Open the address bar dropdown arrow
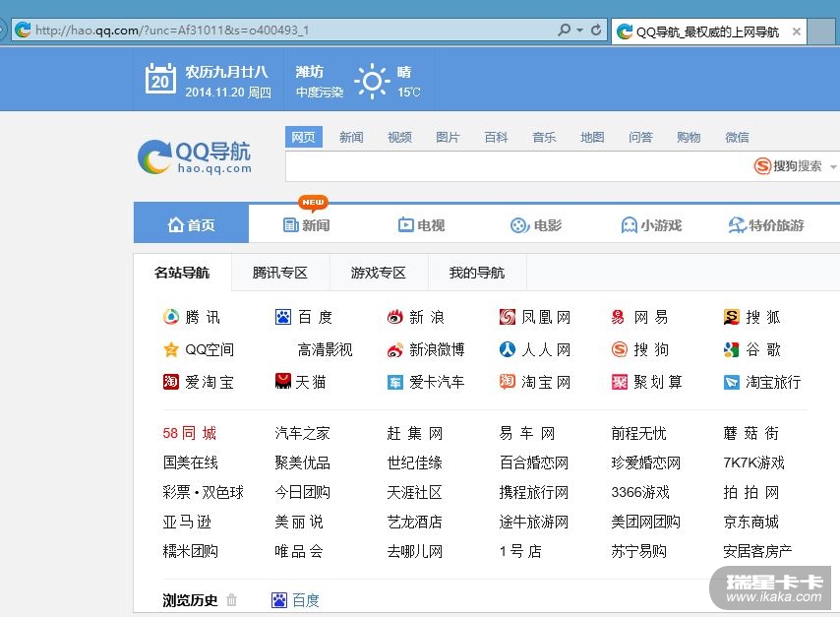840x617 pixels. [x=579, y=31]
